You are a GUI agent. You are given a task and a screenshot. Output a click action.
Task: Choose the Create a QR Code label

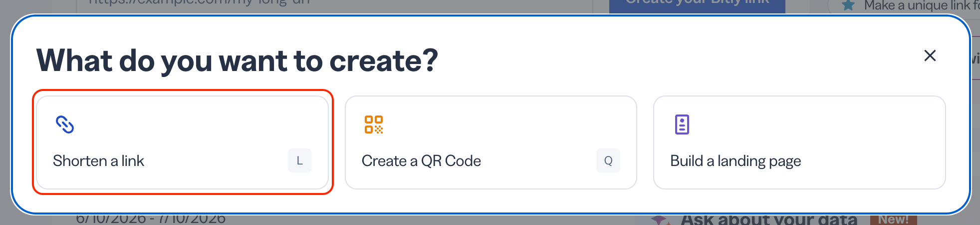tap(421, 161)
